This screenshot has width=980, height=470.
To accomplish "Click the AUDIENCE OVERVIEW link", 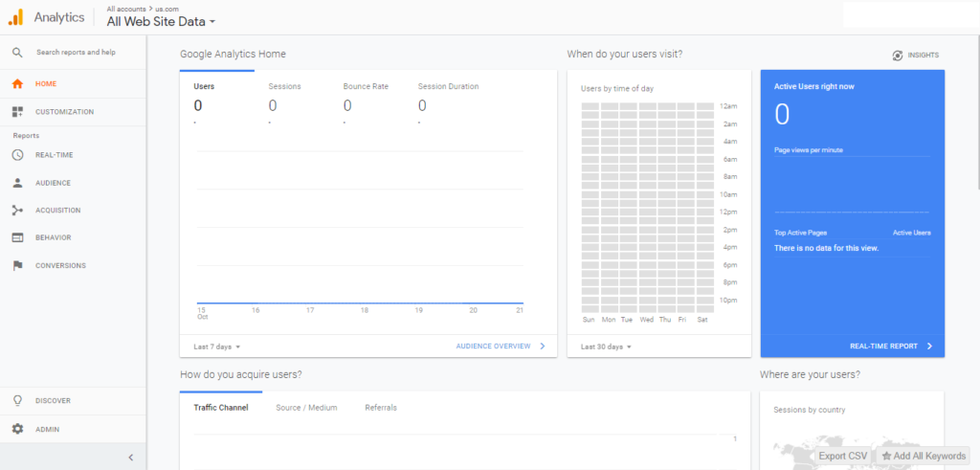I will 493,347.
